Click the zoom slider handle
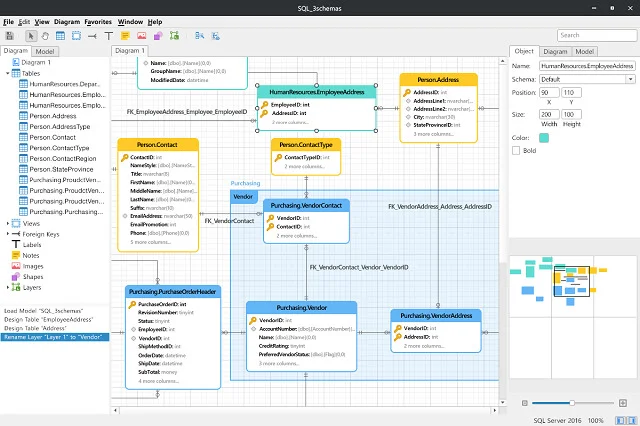This screenshot has width=640, height=426. click(x=572, y=403)
